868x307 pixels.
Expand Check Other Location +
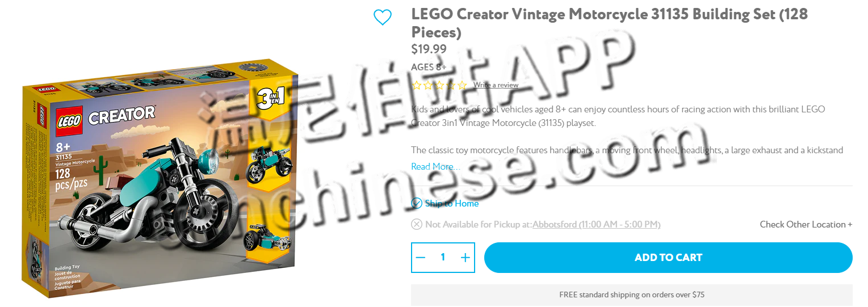(806, 224)
